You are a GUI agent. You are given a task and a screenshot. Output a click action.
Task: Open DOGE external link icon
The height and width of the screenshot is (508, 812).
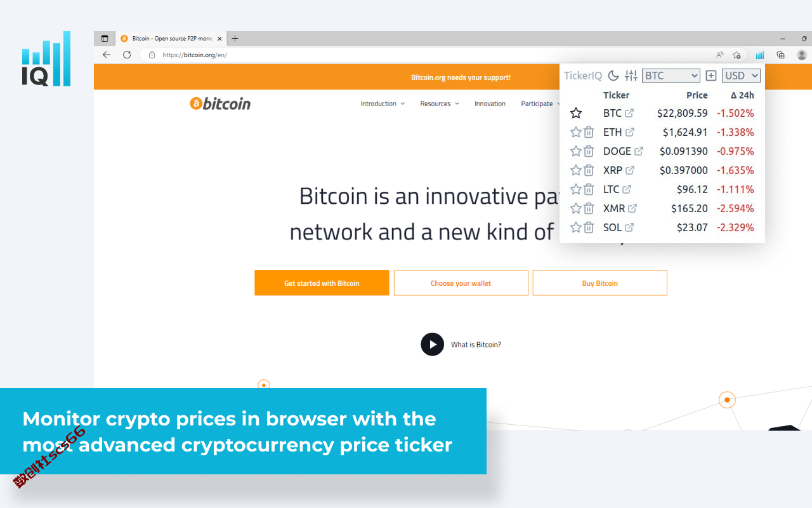(639, 151)
